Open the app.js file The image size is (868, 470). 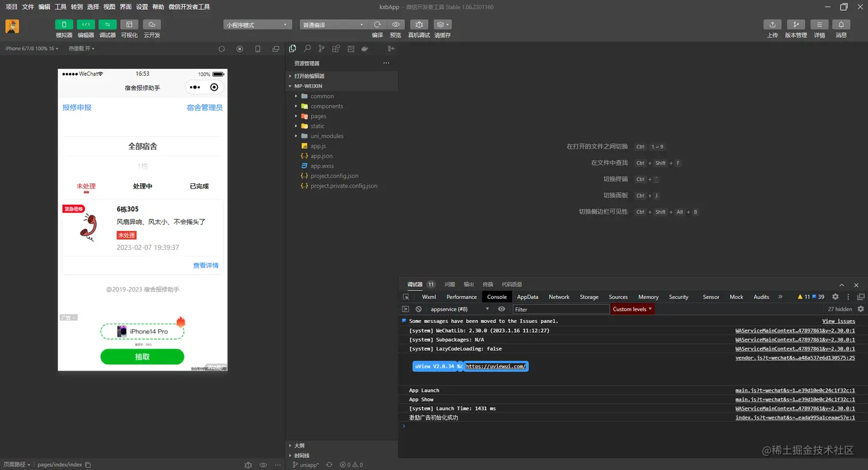342,147
